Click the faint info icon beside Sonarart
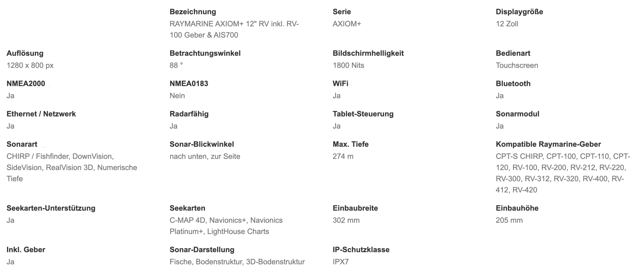 coord(43,144)
